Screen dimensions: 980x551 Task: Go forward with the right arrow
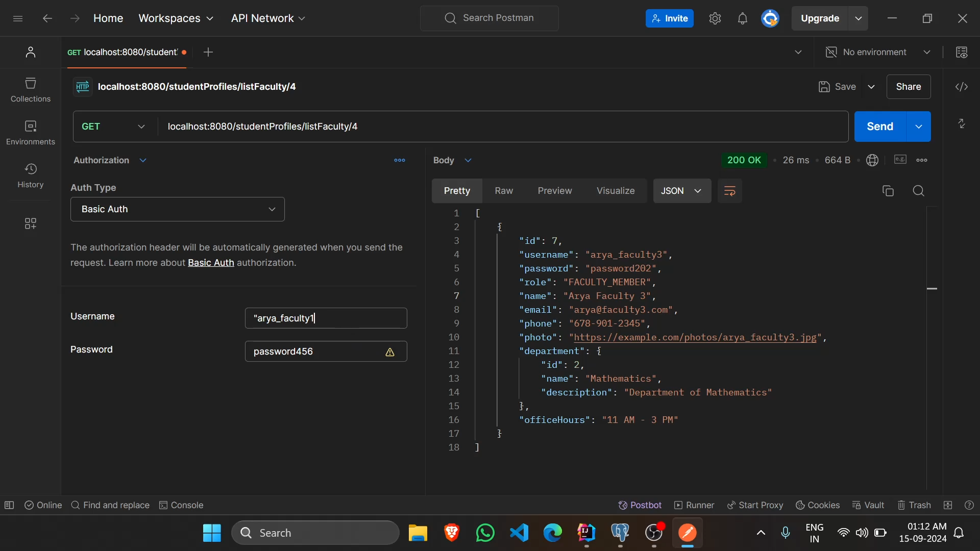75,18
